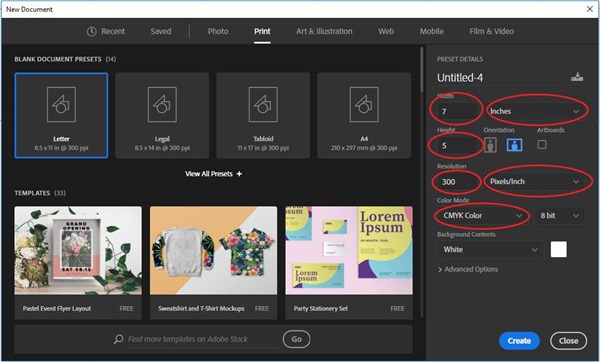Select the Print tab

262,31
